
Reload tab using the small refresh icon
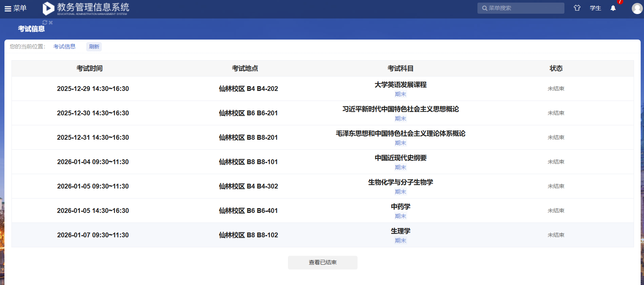click(x=45, y=23)
